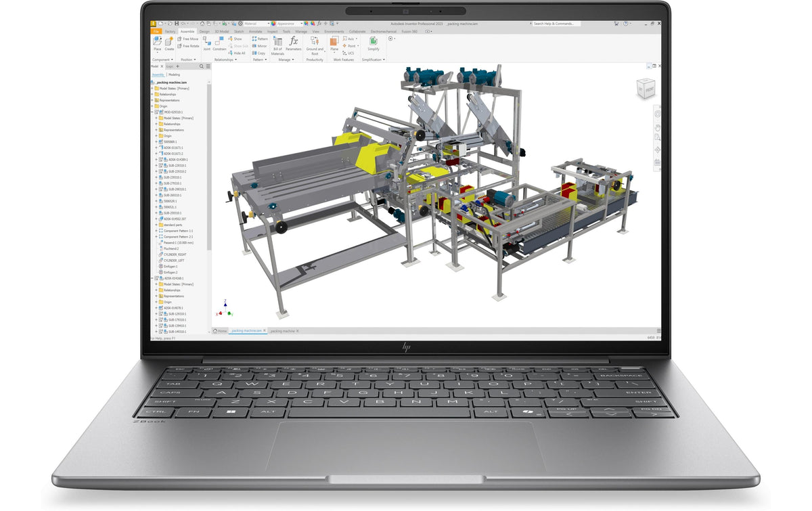Click the Home tab icon at bottom
Viewport: 812px width, 511px height.
[215, 331]
